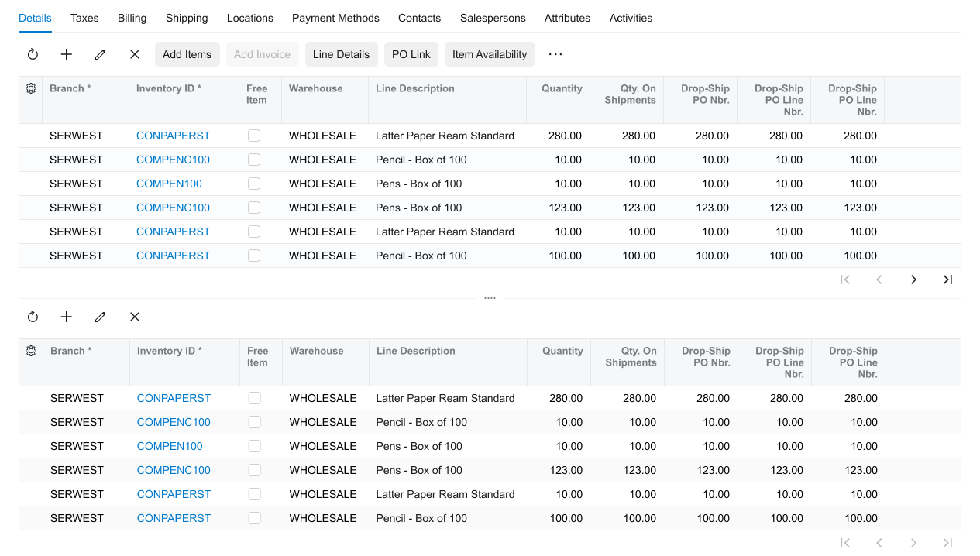Image resolution: width=980 pixels, height=556 pixels.
Task: Go to last page of top grid
Action: tap(947, 280)
